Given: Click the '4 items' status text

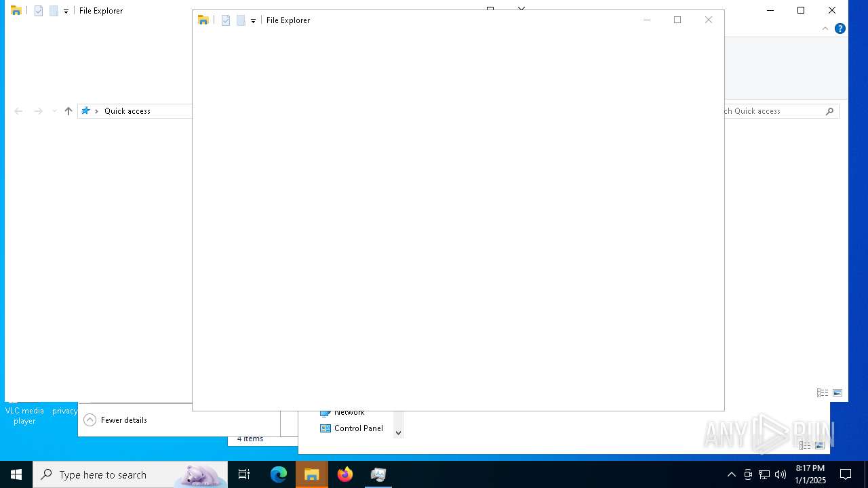Looking at the screenshot, I should click(x=250, y=439).
